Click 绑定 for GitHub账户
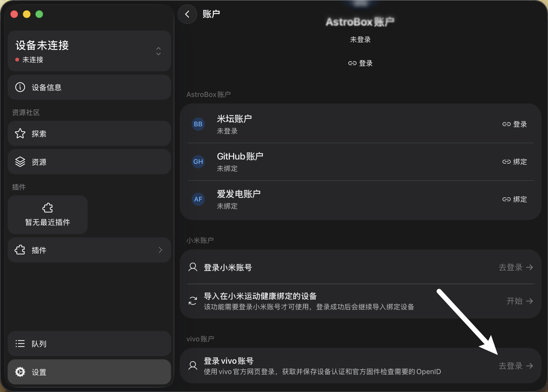 (514, 162)
